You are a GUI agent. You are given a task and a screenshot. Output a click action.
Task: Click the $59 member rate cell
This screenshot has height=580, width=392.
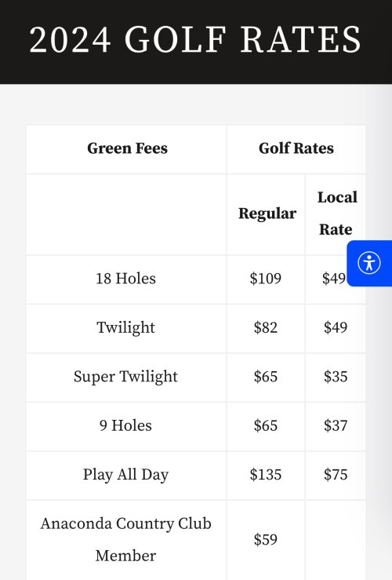(265, 540)
